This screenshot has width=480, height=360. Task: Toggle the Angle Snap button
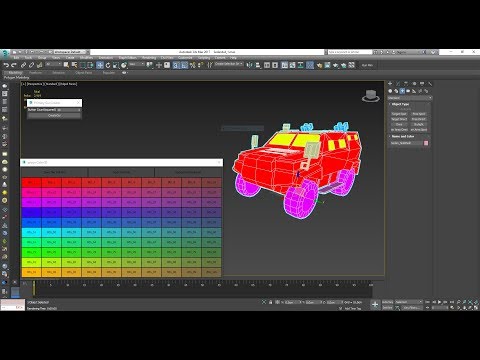tap(184, 65)
